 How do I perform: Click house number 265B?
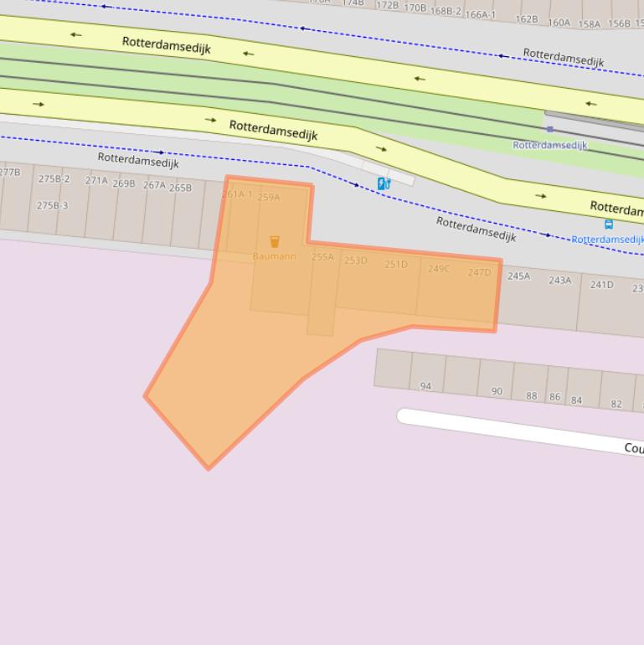click(x=180, y=188)
